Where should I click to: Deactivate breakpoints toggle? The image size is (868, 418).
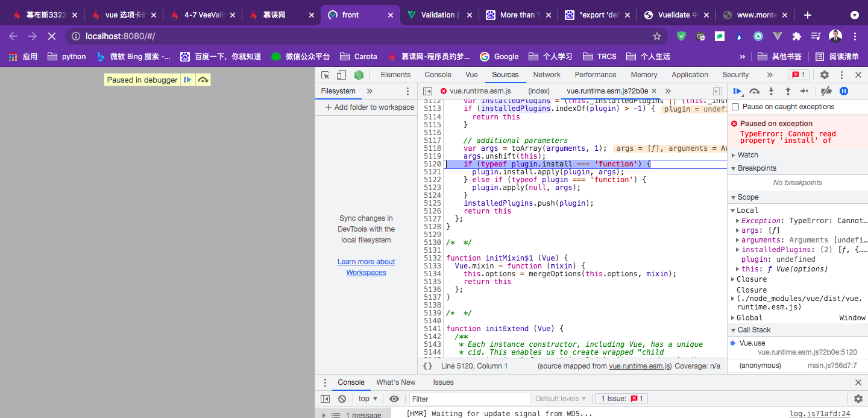826,91
